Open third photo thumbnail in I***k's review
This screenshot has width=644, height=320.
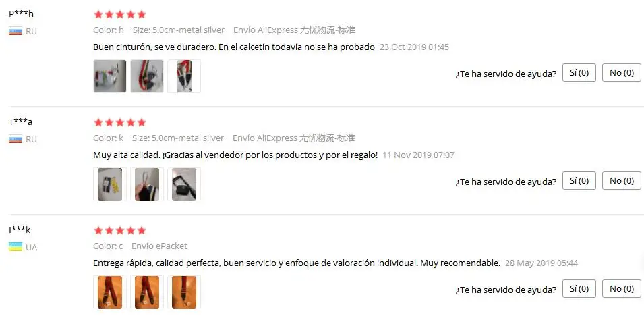click(184, 292)
